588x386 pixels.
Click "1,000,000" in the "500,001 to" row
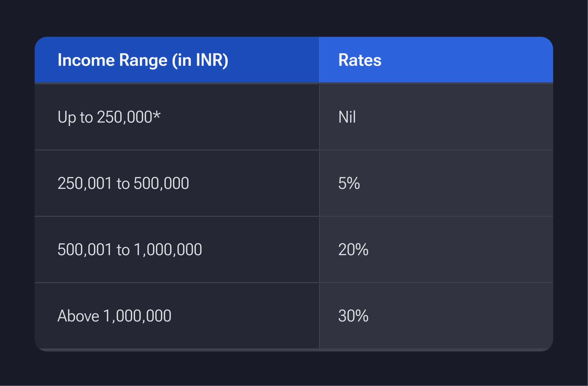(168, 250)
